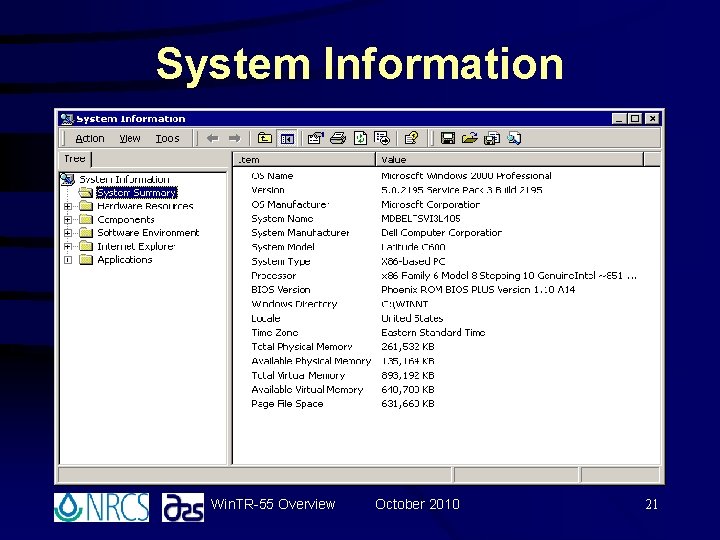Select the Total Virtual Memory row

pos(446,375)
